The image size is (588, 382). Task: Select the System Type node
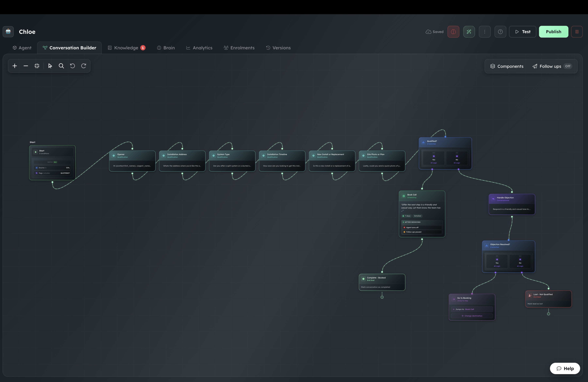click(232, 161)
